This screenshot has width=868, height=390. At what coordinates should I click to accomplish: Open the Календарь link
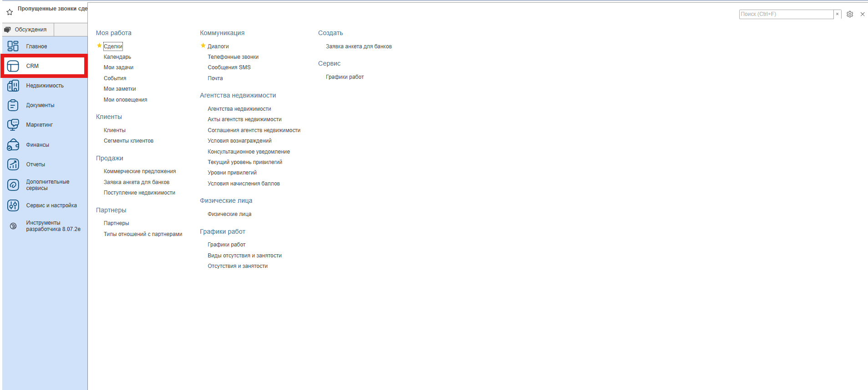point(117,57)
